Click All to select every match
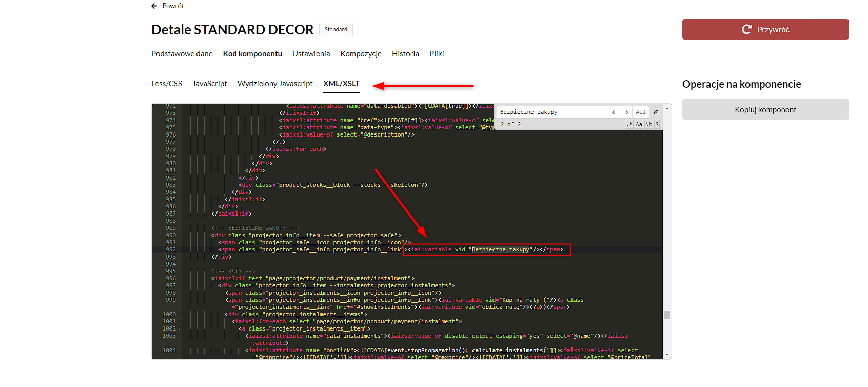Image resolution: width=868 pixels, height=387 pixels. [x=641, y=112]
